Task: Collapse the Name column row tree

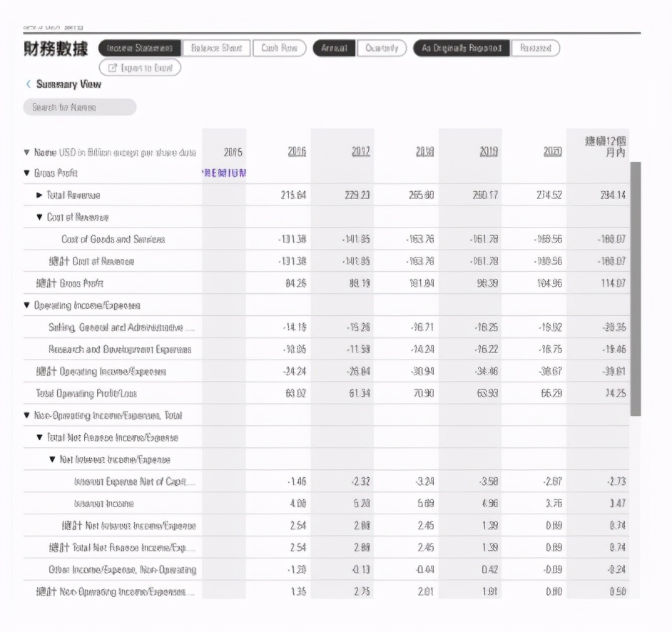Action: pos(26,151)
